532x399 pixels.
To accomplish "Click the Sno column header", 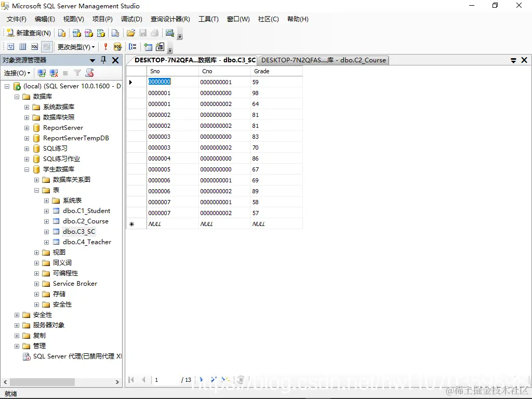I will tap(172, 71).
